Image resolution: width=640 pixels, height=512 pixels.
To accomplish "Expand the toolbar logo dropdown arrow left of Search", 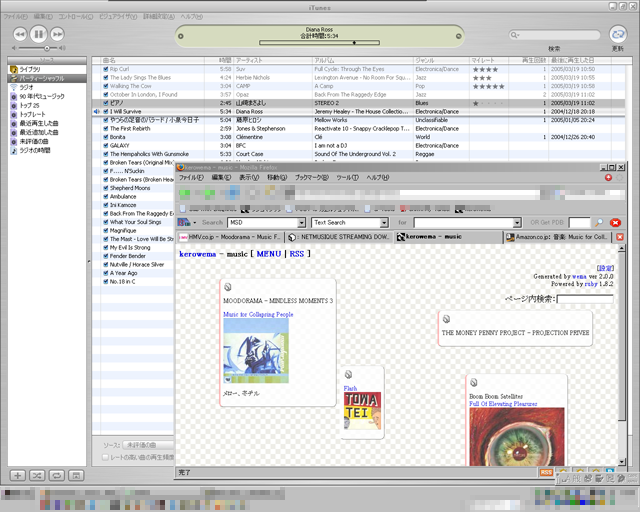I will (x=195, y=223).
